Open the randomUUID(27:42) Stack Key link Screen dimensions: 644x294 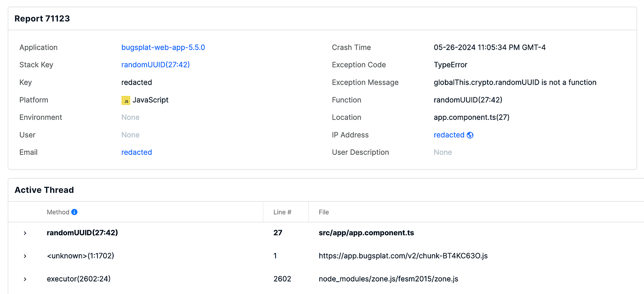point(155,65)
